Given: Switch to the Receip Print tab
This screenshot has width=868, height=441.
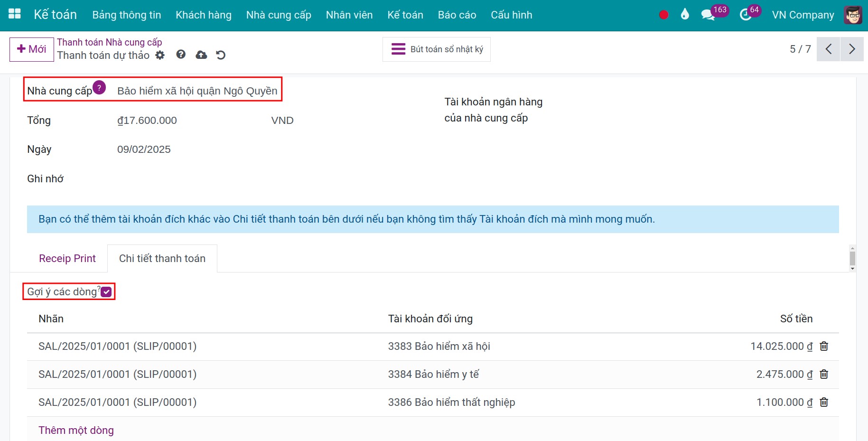Looking at the screenshot, I should pyautogui.click(x=67, y=258).
